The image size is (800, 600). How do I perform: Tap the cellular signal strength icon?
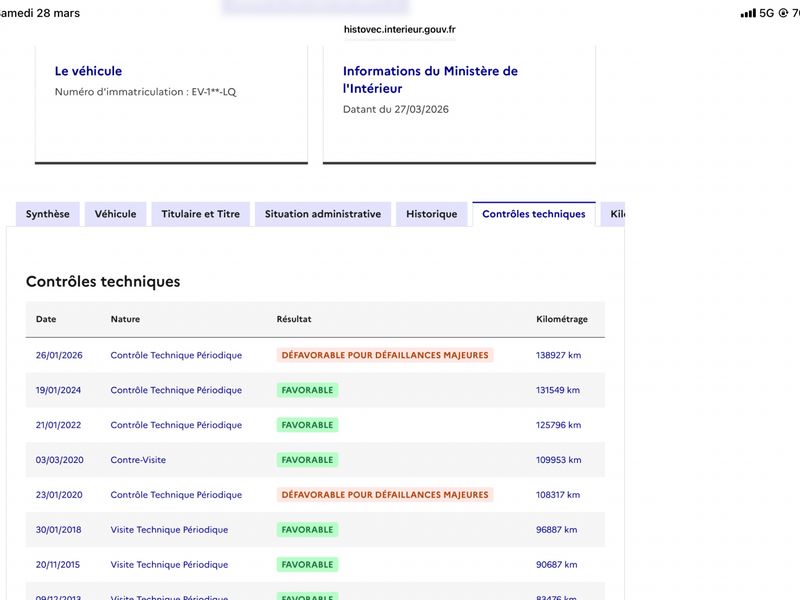point(748,13)
